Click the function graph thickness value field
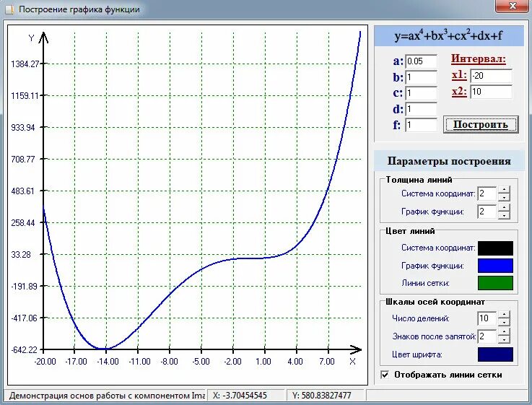Image resolution: width=532 pixels, height=405 pixels. pos(487,212)
